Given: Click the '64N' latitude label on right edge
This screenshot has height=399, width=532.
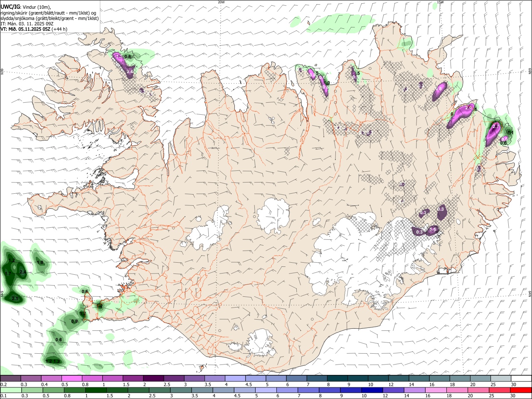Looking at the screenshot, I should point(530,293).
